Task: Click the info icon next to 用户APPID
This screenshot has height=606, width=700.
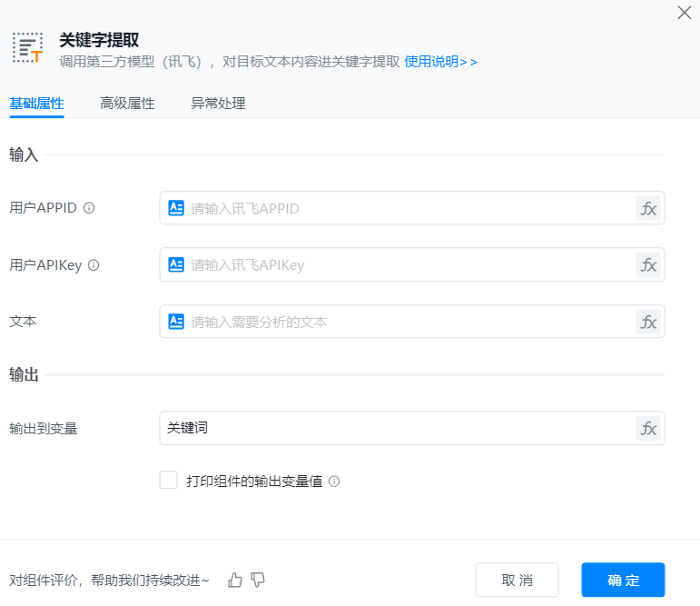Action: (89, 208)
